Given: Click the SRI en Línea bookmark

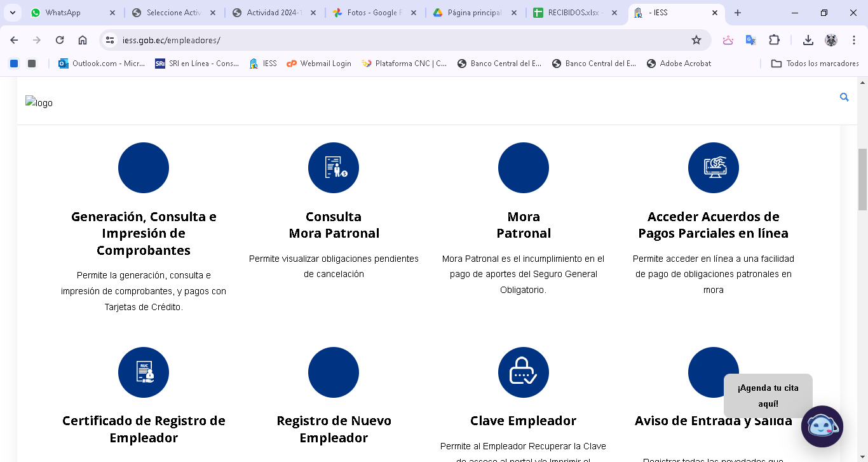Looking at the screenshot, I should tap(197, 64).
